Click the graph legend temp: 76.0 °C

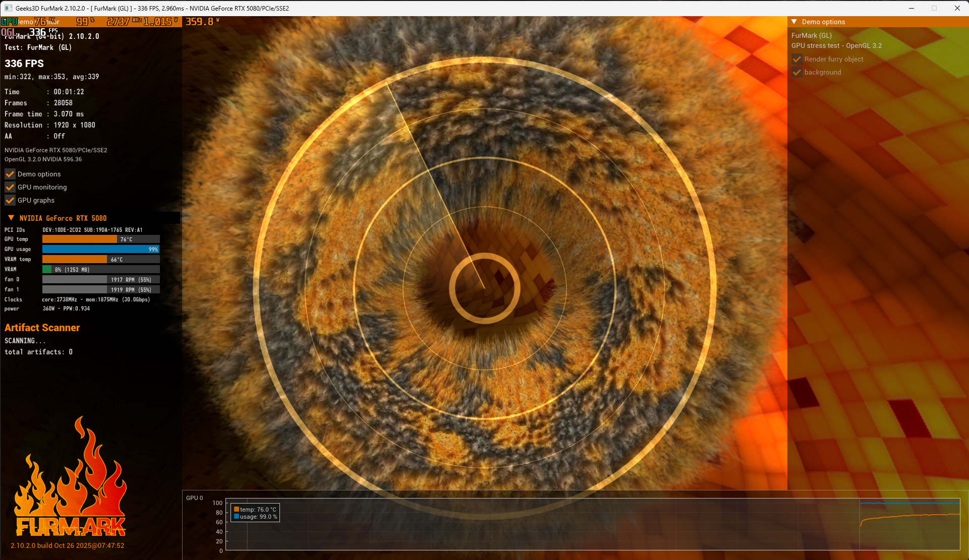pos(255,510)
